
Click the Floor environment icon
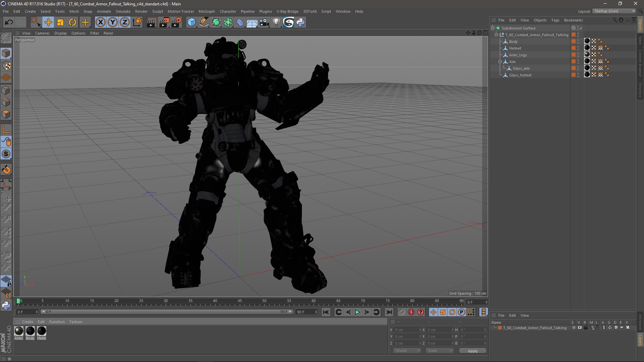pyautogui.click(x=252, y=22)
